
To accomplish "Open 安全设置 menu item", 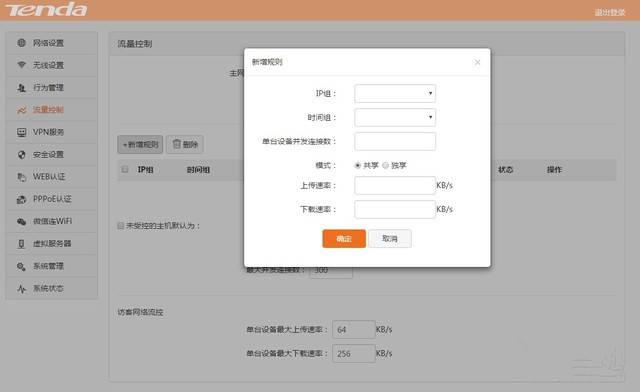I will coord(51,154).
